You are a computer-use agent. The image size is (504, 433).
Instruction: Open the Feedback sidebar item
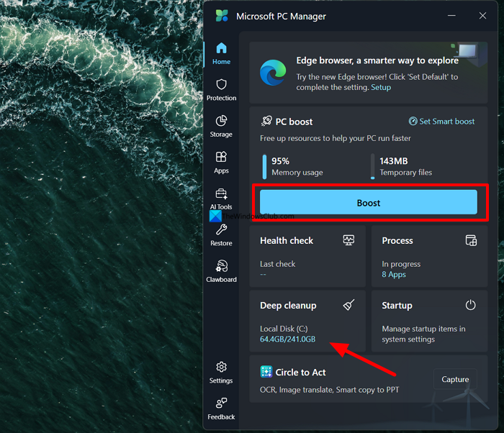click(221, 409)
